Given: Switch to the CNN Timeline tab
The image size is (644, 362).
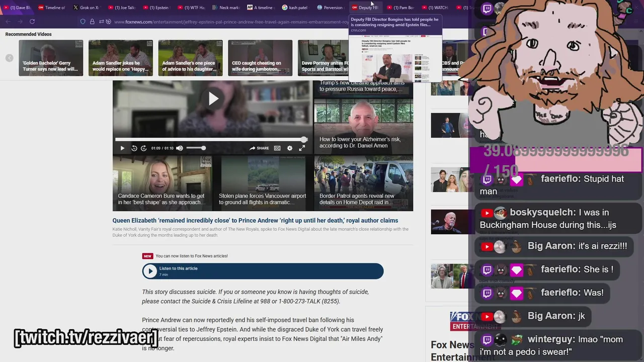Looking at the screenshot, I should point(52,8).
